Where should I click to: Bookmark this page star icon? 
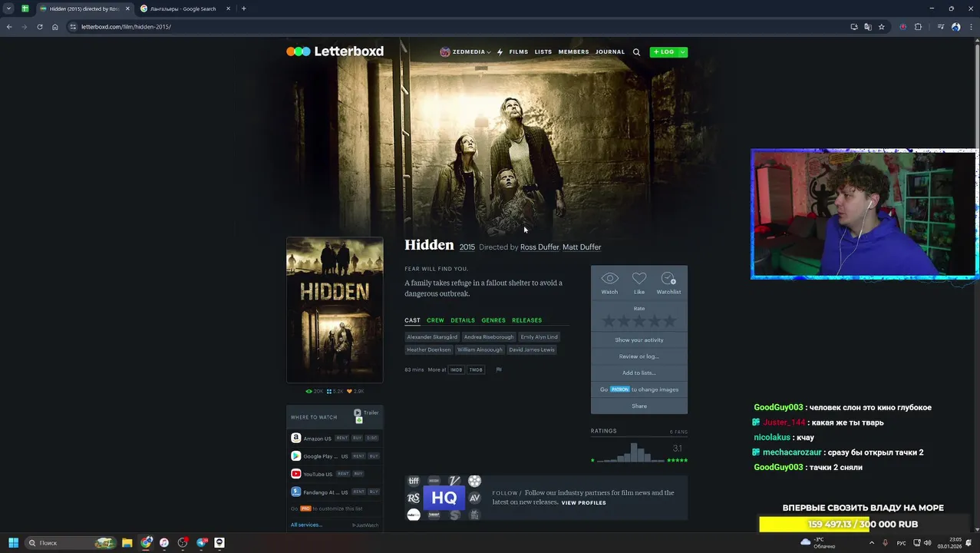coord(881,27)
